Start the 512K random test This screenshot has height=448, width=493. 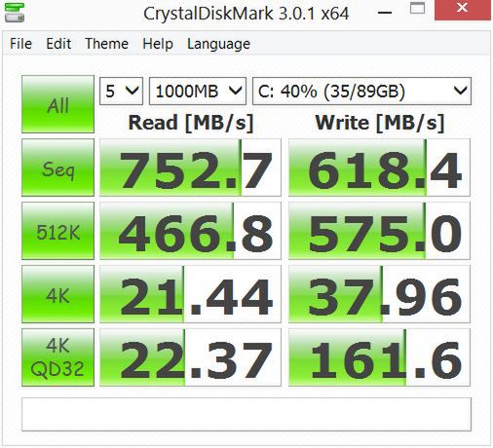click(57, 231)
